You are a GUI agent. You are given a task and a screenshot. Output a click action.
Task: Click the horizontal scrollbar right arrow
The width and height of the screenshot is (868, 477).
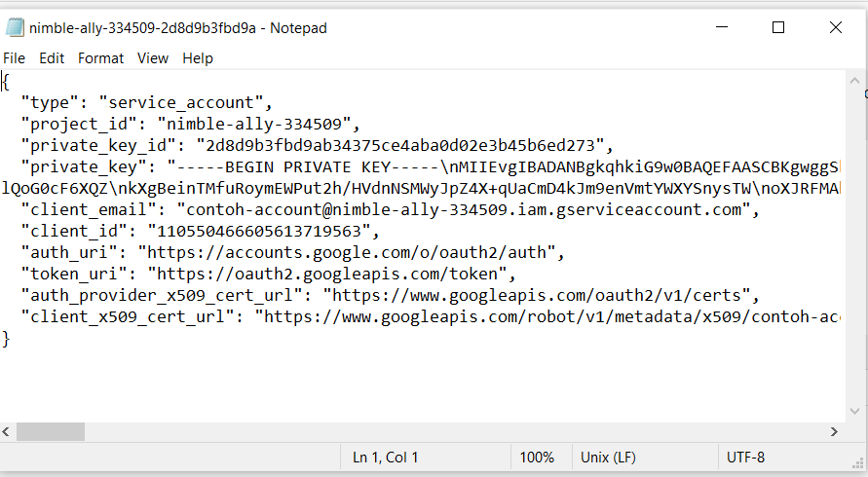click(x=834, y=431)
